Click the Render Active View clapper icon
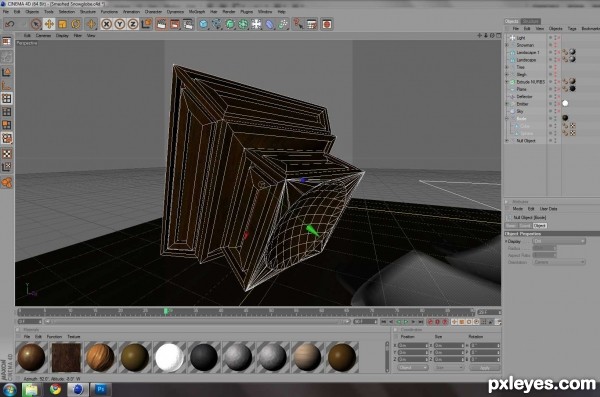Screen dimensions: 600x397 point(161,24)
